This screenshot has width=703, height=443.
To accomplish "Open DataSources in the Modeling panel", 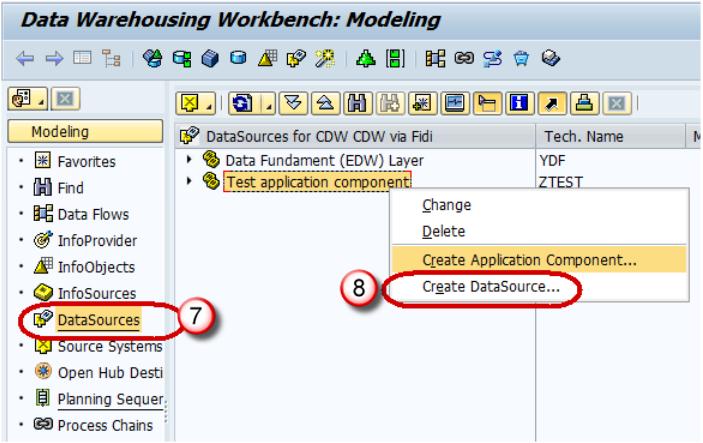I will (98, 320).
